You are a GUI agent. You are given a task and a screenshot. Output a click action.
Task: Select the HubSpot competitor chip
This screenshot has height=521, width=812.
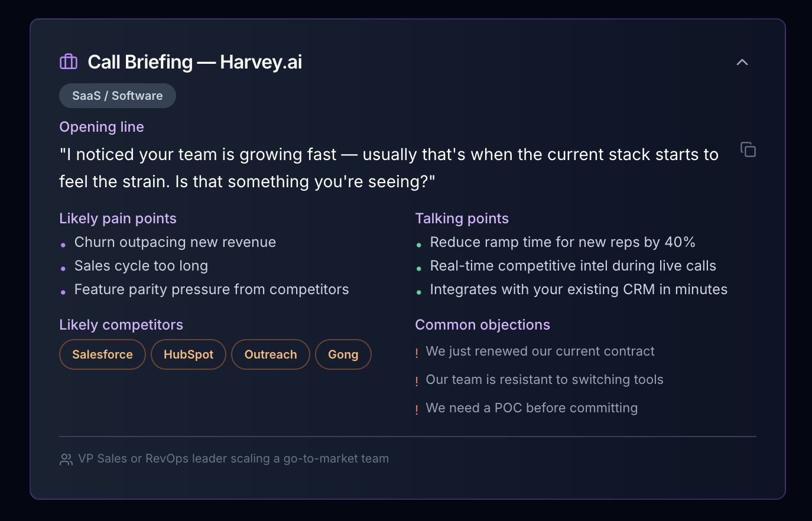(189, 354)
